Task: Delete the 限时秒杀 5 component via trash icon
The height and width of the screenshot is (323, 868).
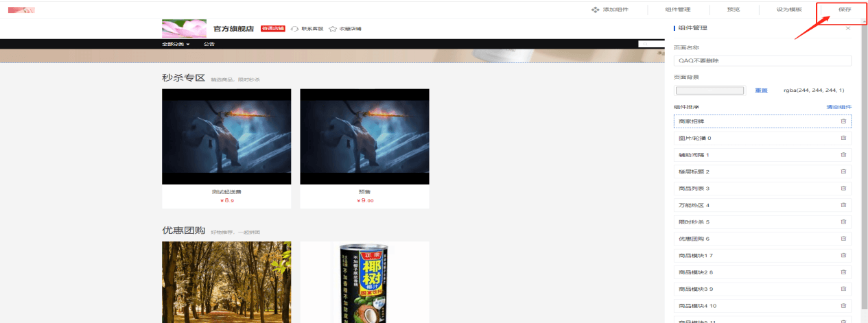Action: (843, 222)
